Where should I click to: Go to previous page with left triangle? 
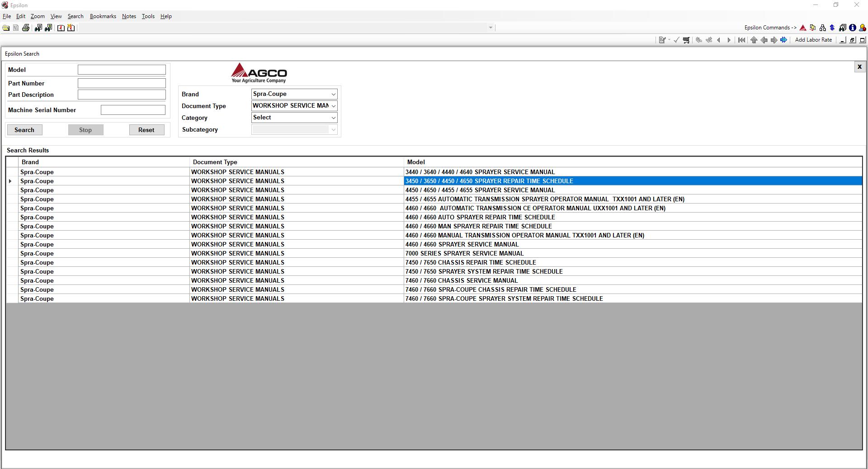(719, 40)
